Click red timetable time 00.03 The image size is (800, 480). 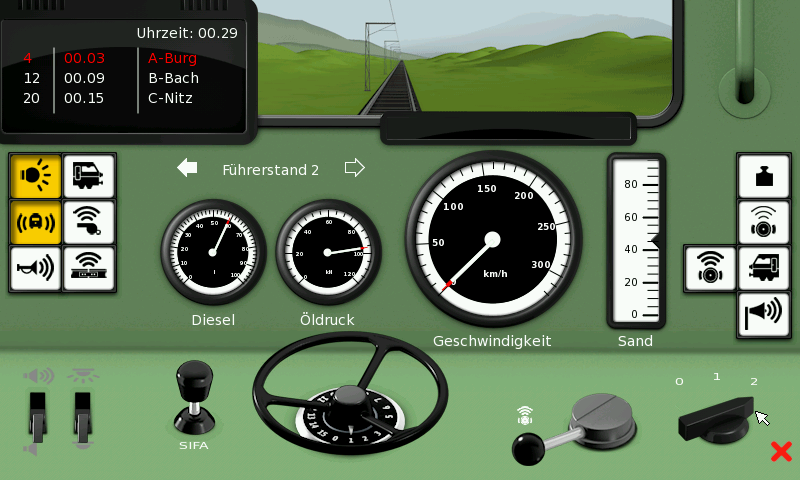pyautogui.click(x=84, y=58)
